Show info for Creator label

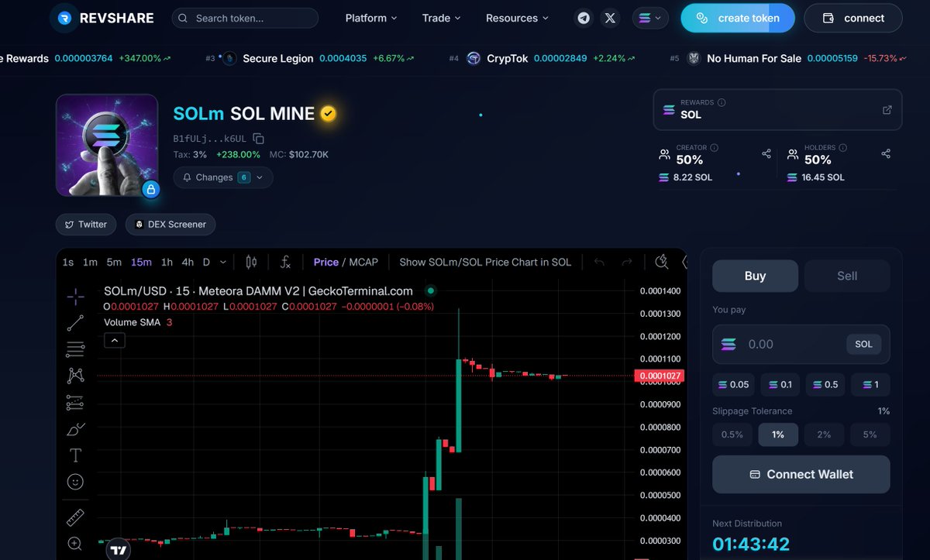pyautogui.click(x=714, y=147)
